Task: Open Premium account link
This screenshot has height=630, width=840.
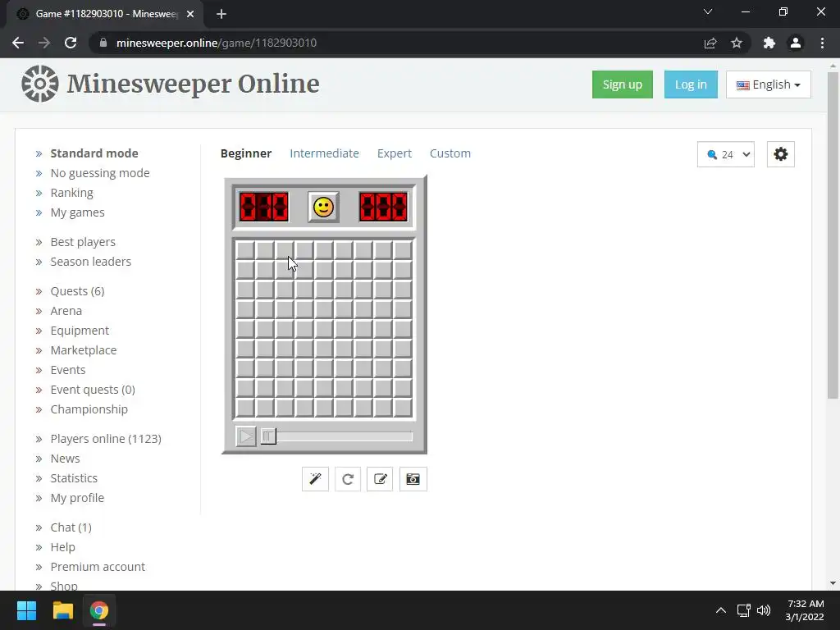Action: [98, 567]
